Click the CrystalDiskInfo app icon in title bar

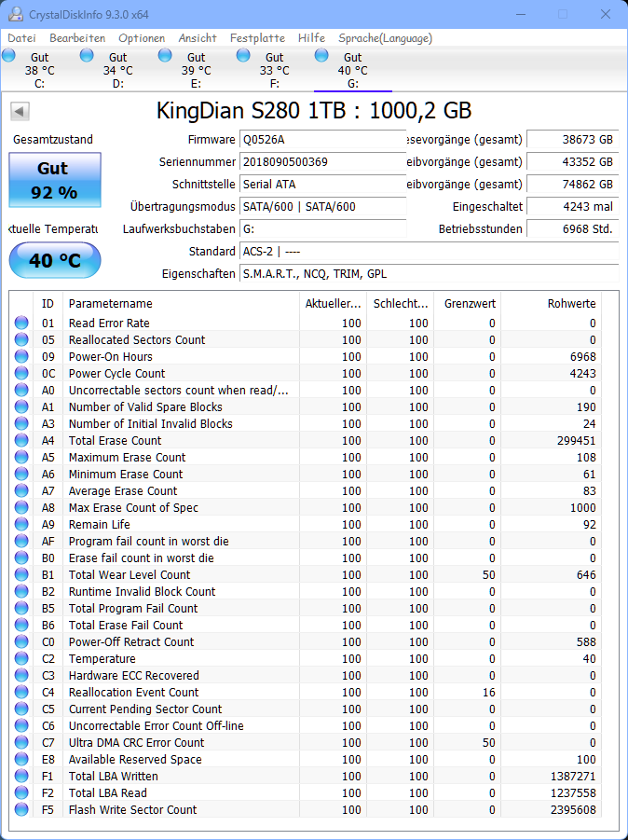[x=16, y=15]
